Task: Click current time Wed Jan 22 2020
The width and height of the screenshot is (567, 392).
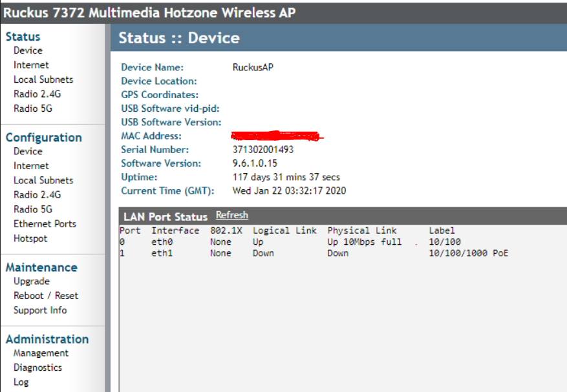Action: point(289,191)
